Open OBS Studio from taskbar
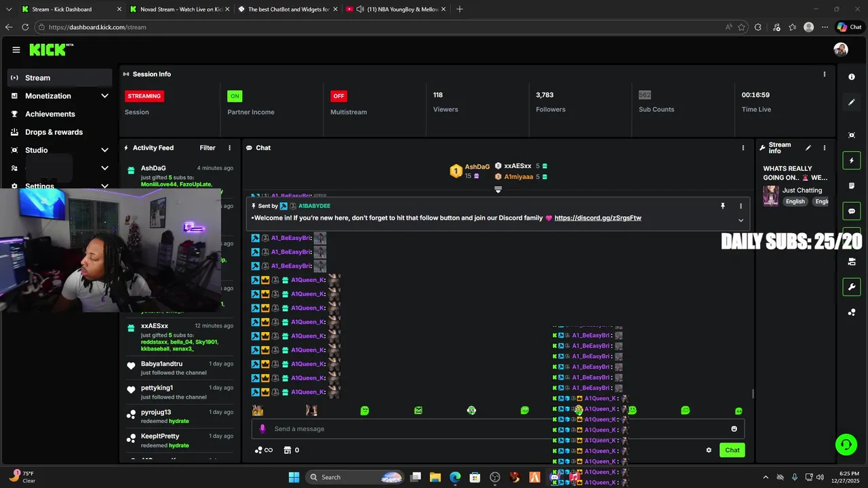This screenshot has height=488, width=868. (495, 477)
